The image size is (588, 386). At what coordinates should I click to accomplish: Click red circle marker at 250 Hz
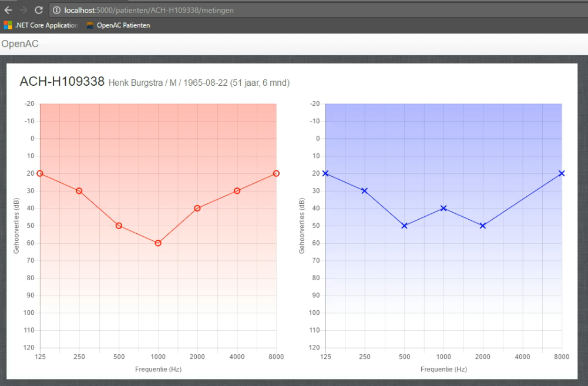click(x=79, y=191)
